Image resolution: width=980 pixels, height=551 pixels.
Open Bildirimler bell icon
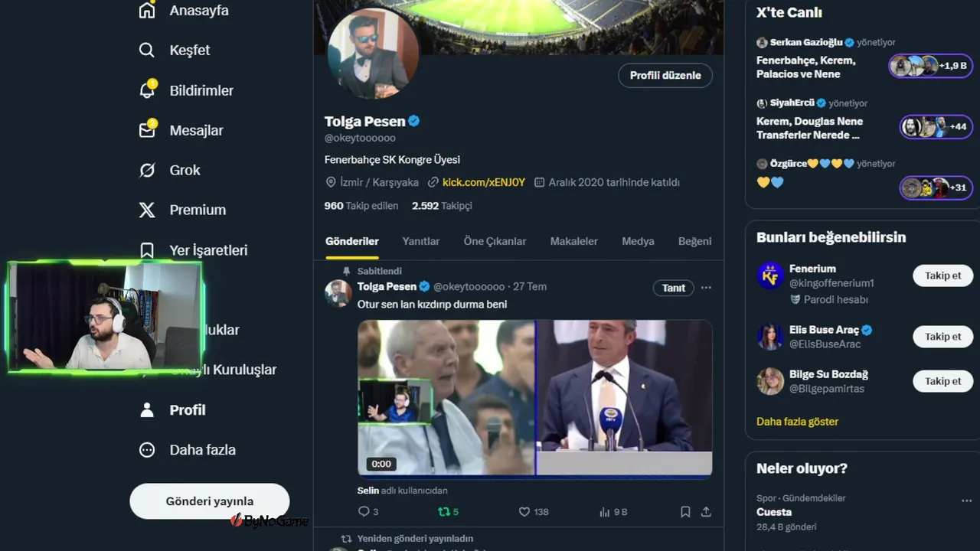click(x=147, y=90)
